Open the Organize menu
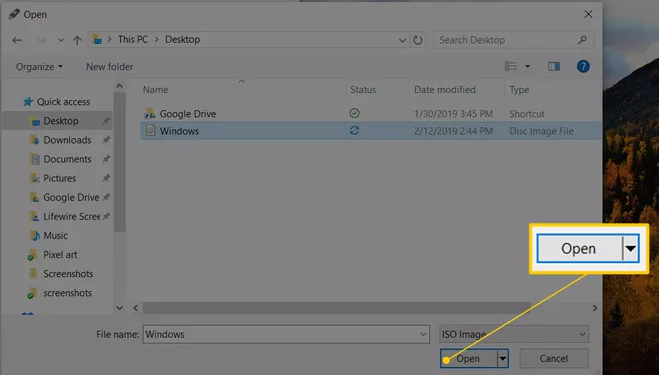The width and height of the screenshot is (659, 375). point(39,67)
